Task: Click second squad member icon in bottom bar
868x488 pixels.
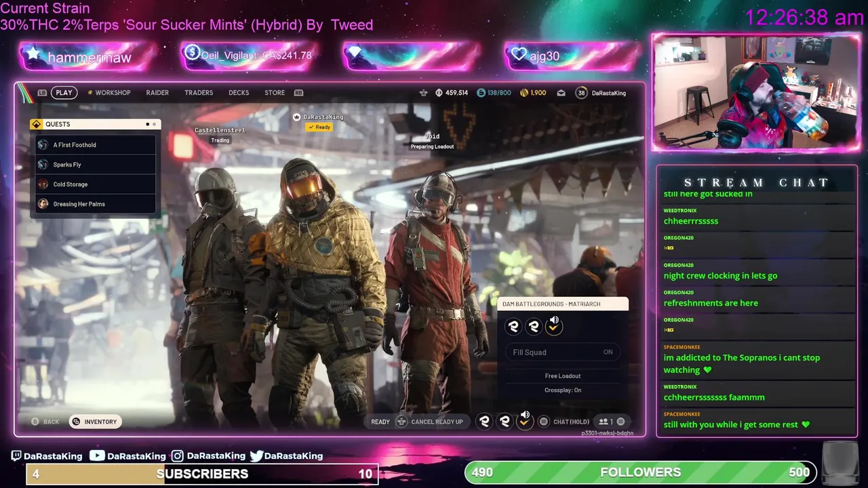Action: coord(505,422)
